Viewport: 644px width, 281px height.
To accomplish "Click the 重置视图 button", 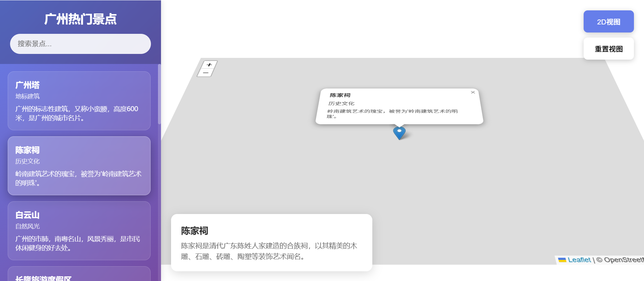I will click(608, 49).
